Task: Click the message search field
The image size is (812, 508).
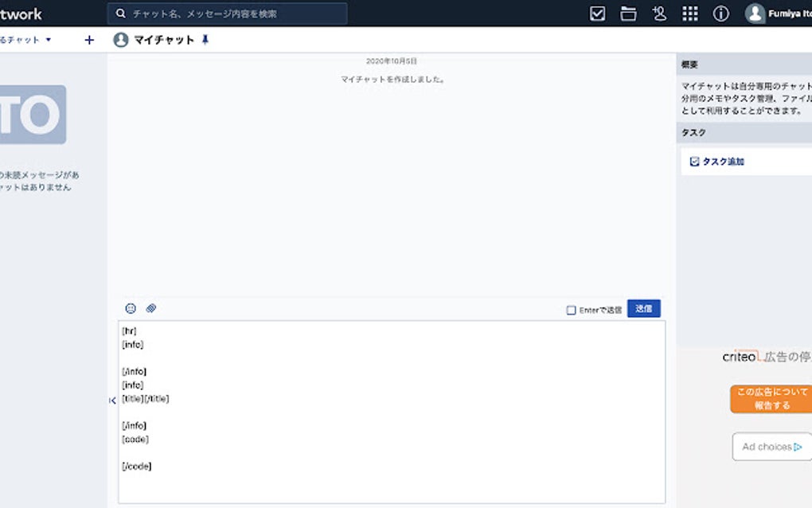Action: click(227, 14)
